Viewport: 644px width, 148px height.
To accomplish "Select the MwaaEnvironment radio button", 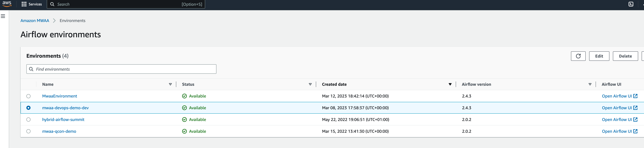I will click(28, 96).
